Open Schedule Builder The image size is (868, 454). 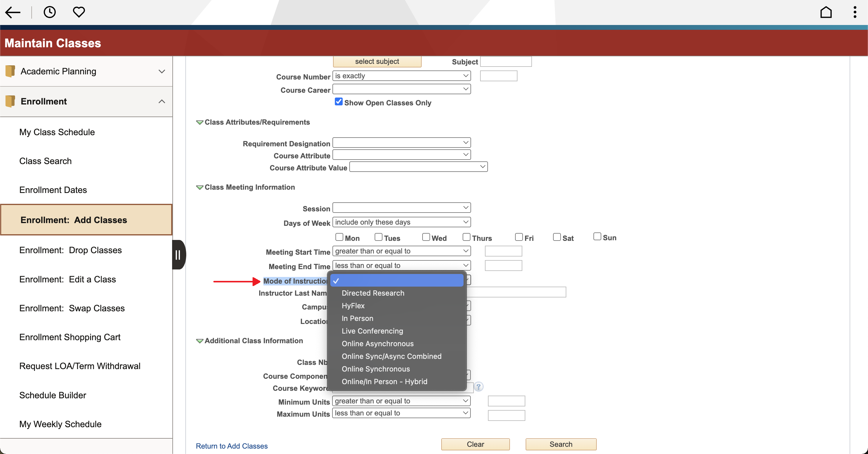click(x=52, y=395)
